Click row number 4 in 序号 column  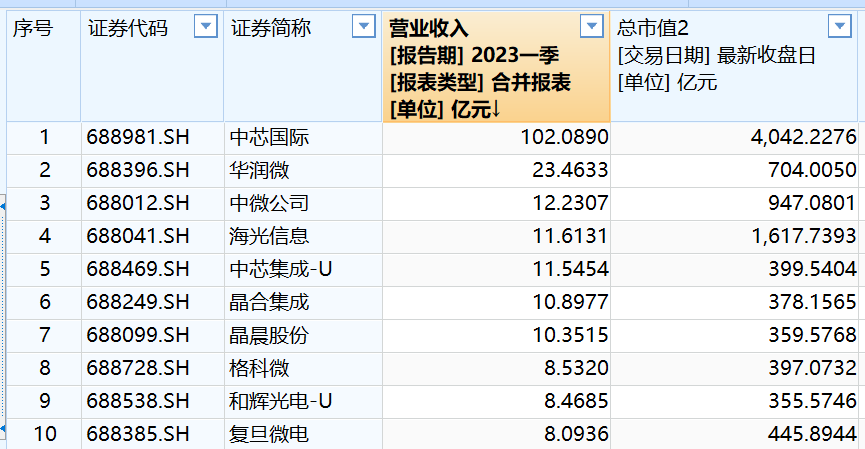[44, 236]
